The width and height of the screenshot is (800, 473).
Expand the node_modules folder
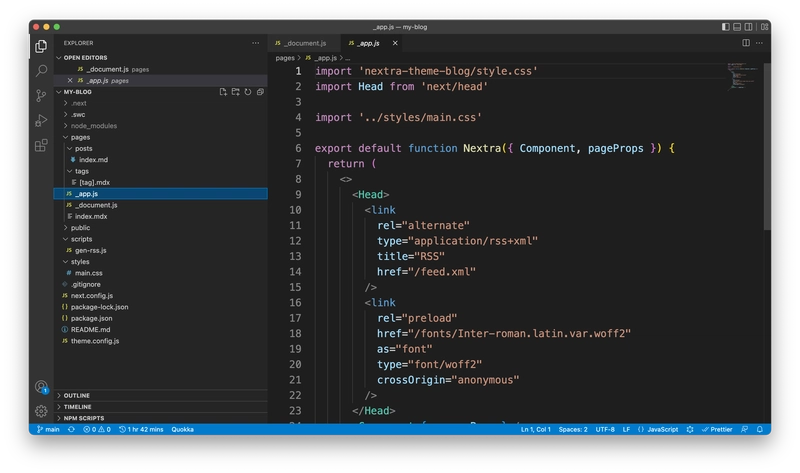pyautogui.click(x=161, y=126)
